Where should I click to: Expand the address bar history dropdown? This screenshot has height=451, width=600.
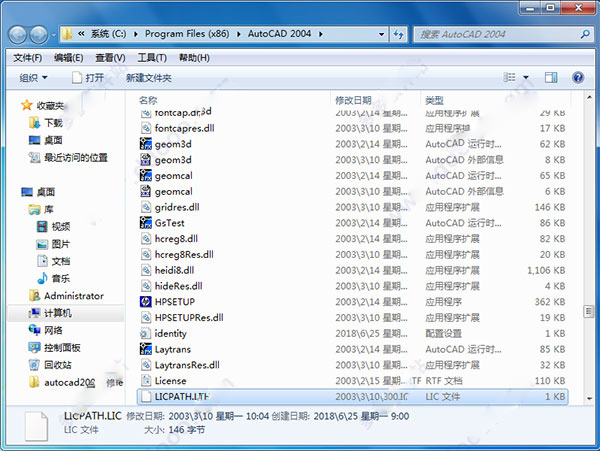click(381, 34)
